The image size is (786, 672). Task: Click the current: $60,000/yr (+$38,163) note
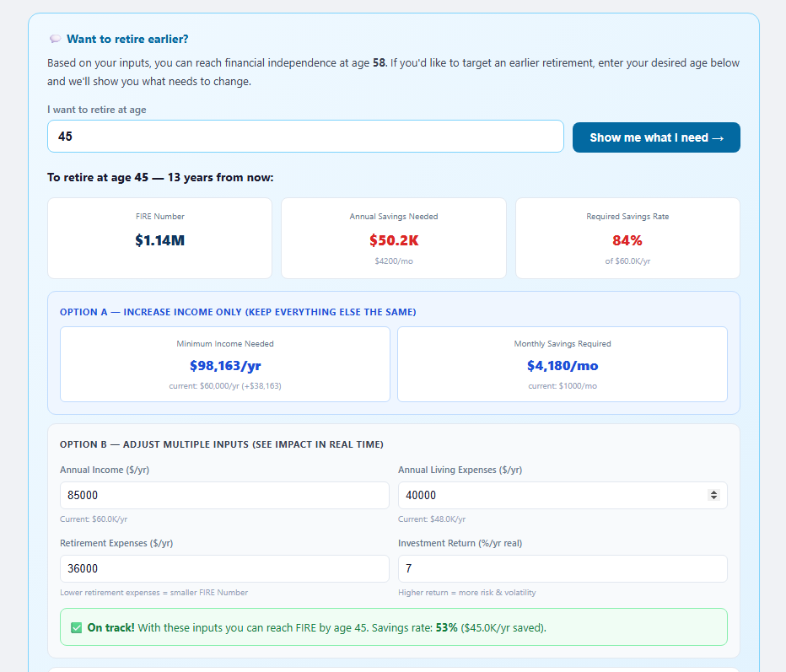pyautogui.click(x=225, y=386)
